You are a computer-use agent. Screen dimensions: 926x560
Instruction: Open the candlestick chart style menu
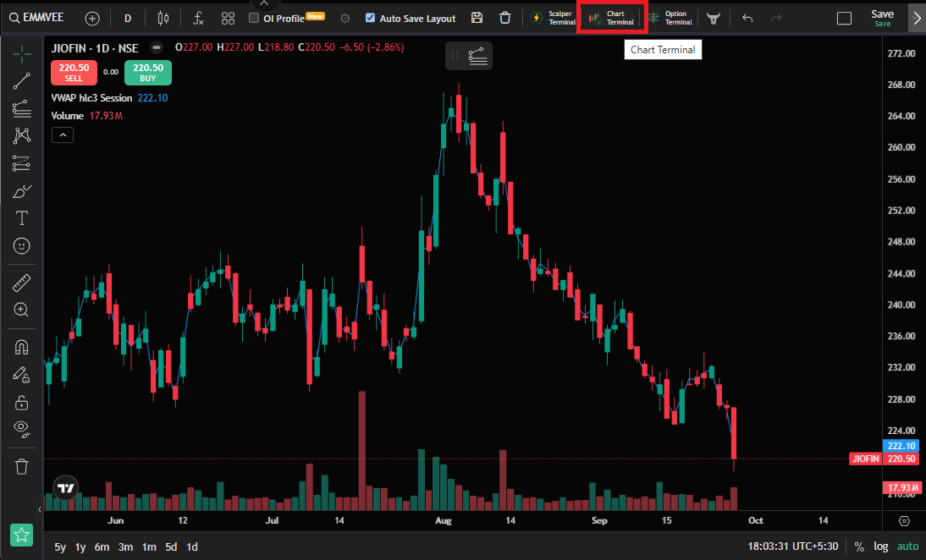pos(163,19)
